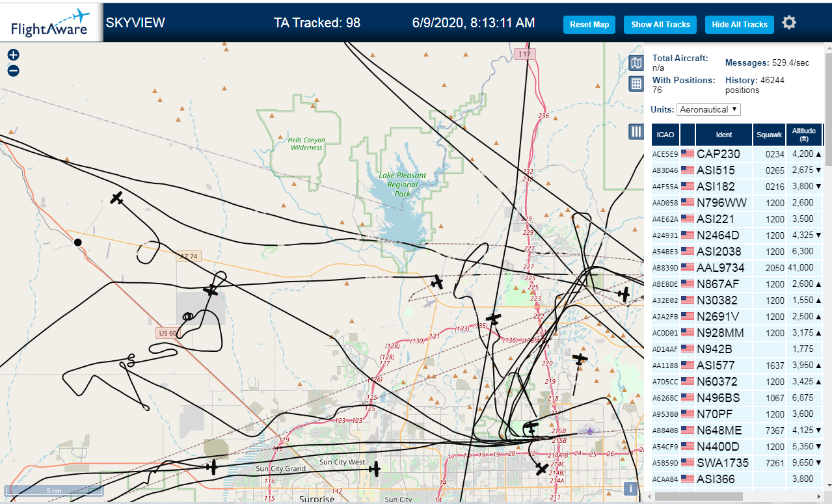
Task: Select N30382 in the aircraft list
Action: tap(717, 300)
